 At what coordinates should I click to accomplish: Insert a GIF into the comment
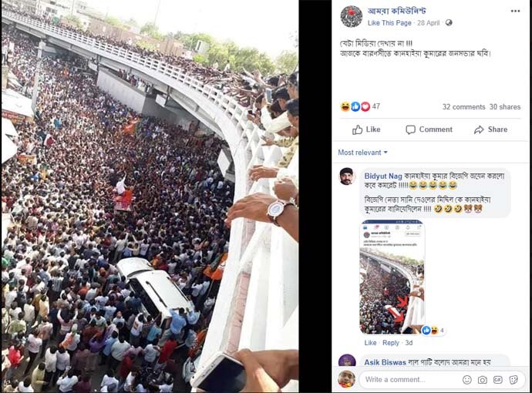pyautogui.click(x=497, y=380)
